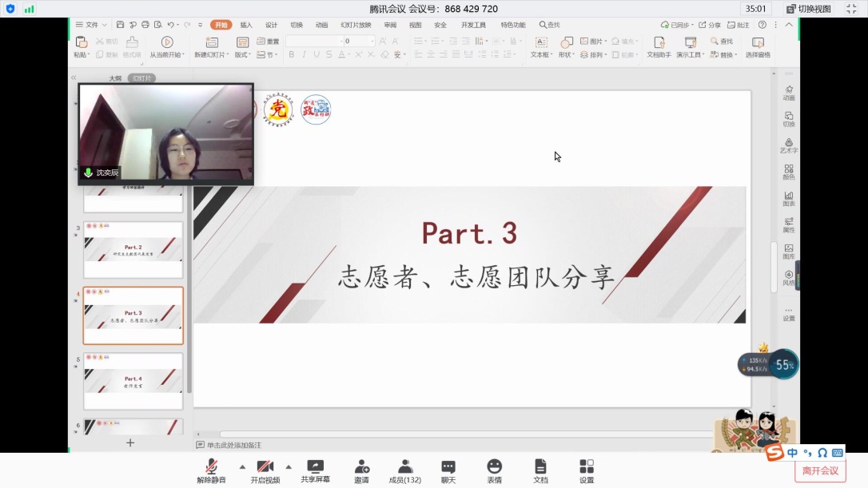
Task: Switch to the 插入 ribbon tab
Action: (x=246, y=25)
